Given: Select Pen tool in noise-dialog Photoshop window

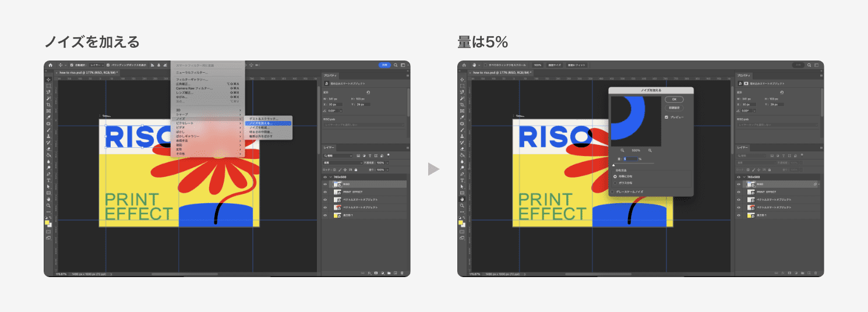Looking at the screenshot, I should (463, 174).
